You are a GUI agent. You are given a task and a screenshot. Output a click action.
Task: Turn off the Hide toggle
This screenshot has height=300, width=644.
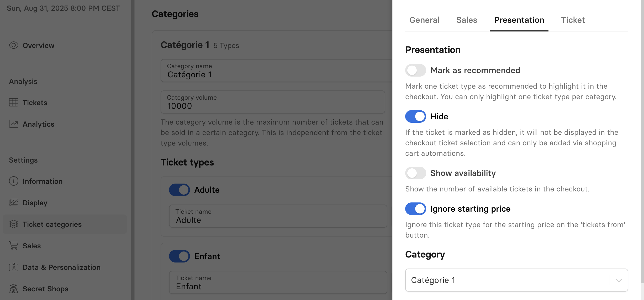point(415,116)
